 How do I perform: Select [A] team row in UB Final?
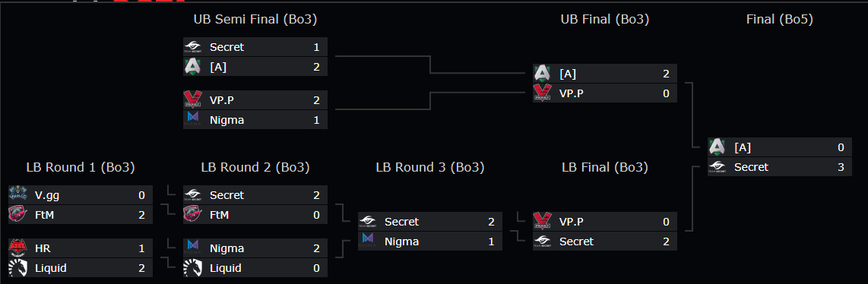tap(605, 74)
